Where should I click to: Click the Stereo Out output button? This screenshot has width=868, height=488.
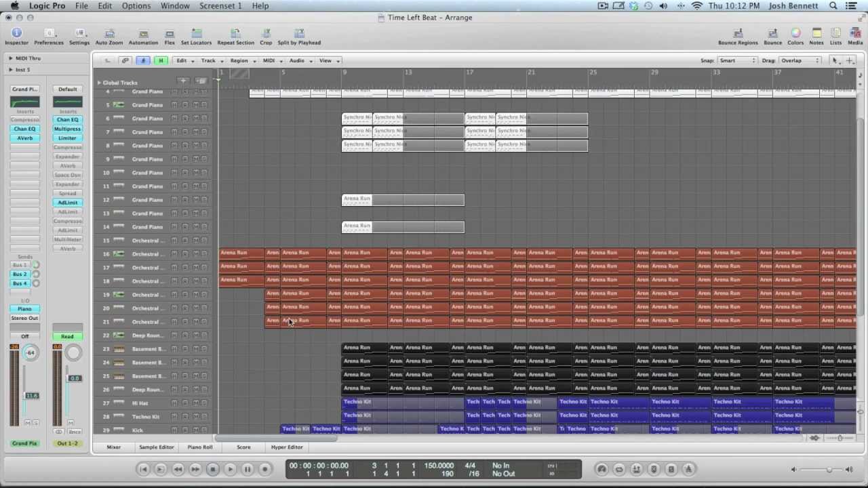coord(24,319)
